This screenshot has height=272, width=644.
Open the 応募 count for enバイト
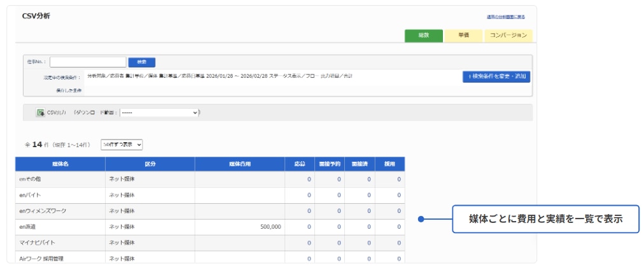[x=309, y=195]
